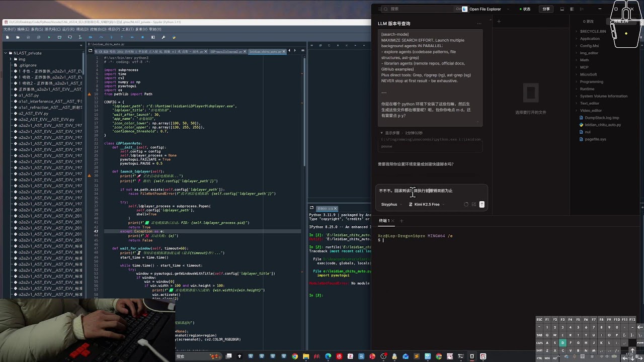Create a new file in Spyder toolbar
This screenshot has height=362, width=644.
point(7,37)
